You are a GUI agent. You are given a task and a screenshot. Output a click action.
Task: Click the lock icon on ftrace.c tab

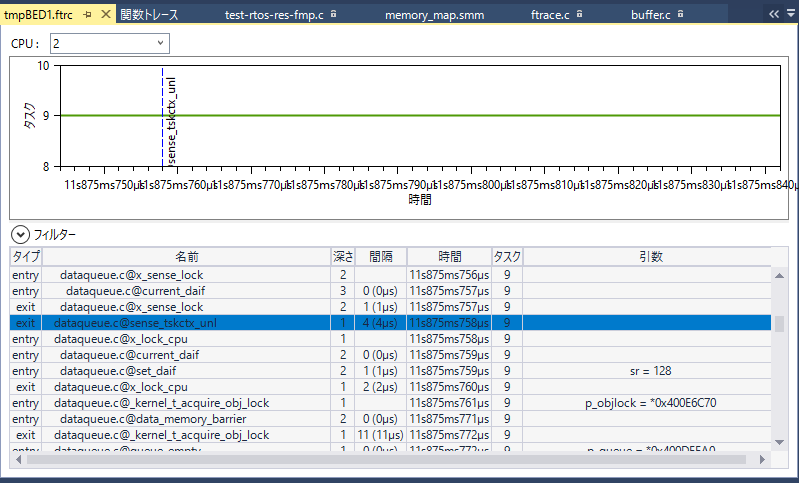579,15
